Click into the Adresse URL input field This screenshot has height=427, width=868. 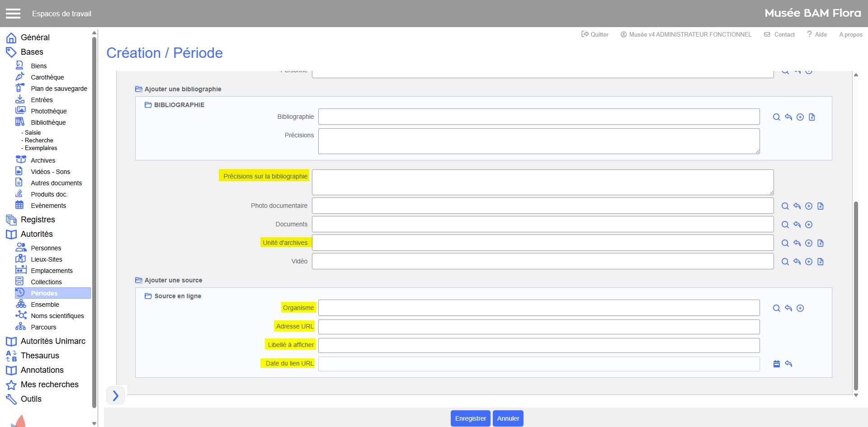click(x=538, y=327)
